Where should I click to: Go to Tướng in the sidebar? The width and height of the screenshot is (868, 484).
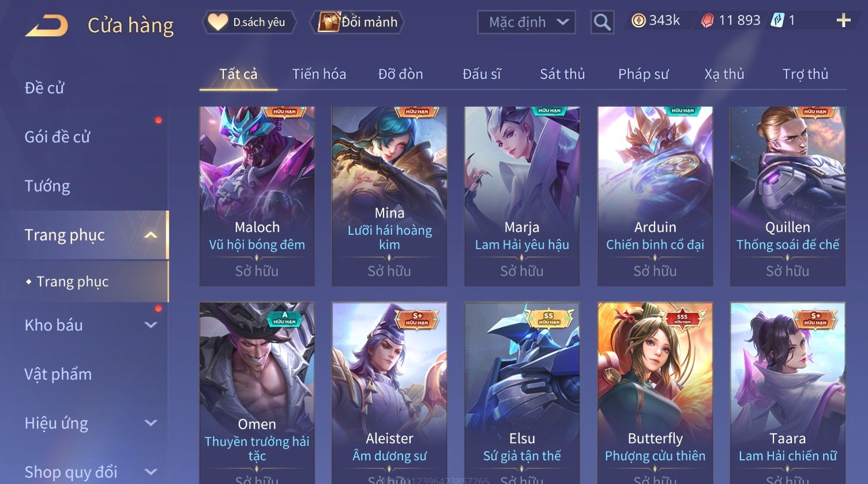click(x=47, y=186)
